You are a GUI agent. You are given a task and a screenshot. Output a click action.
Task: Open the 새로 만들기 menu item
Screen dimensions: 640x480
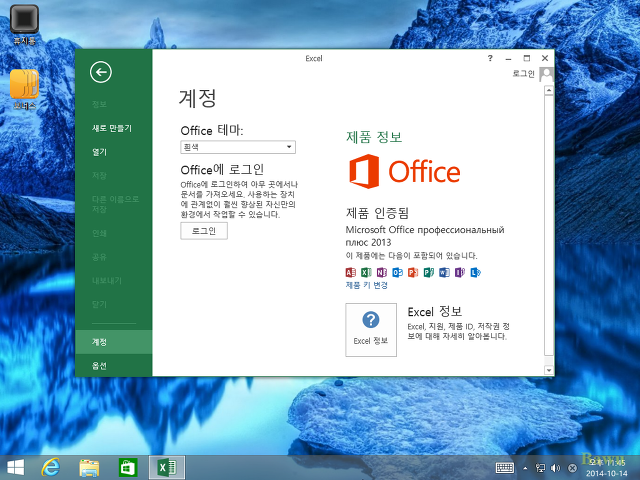(112, 128)
